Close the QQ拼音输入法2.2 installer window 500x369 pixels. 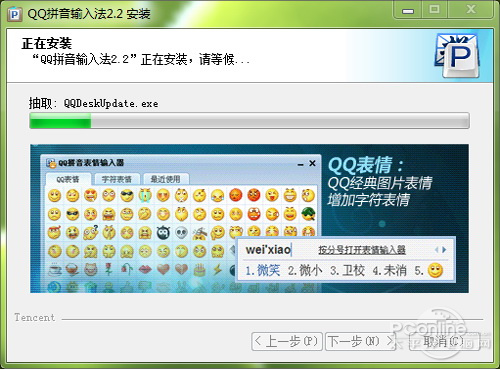pyautogui.click(x=470, y=10)
